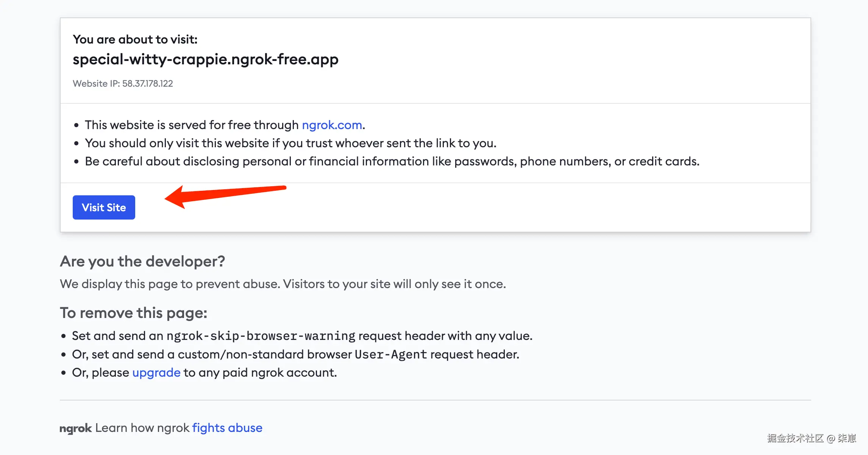This screenshot has height=455, width=868.
Task: Click the User-Agent code text
Action: (390, 354)
